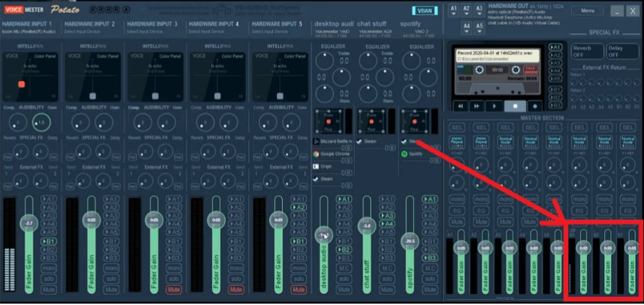Click SEL on master bus A1
Viewport: 644px width, 305px height.
coord(457,128)
